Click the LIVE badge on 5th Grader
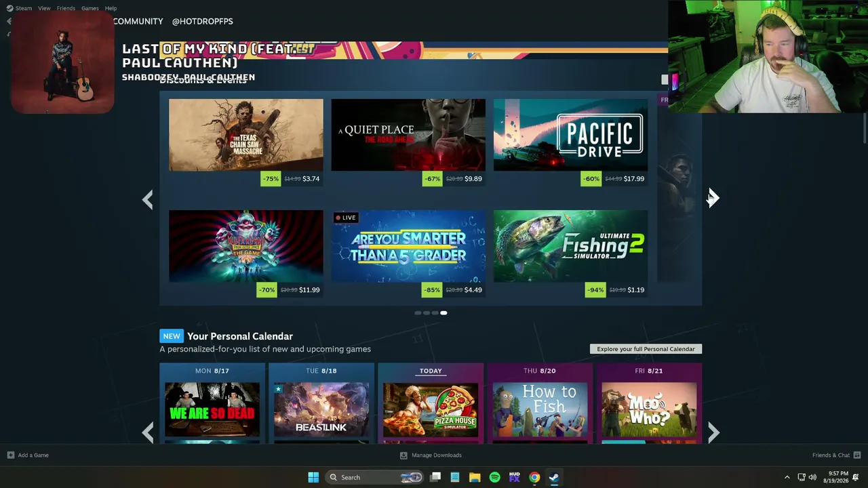Screen dimensions: 868x488 point(346,218)
